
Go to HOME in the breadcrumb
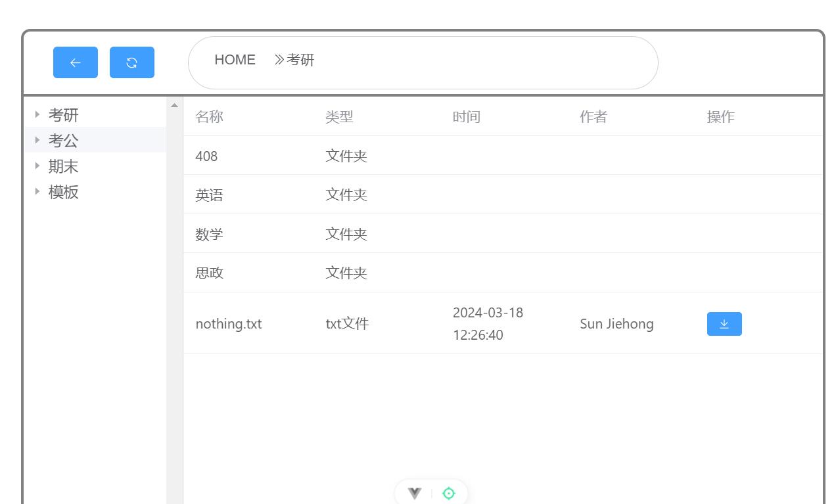tap(235, 60)
